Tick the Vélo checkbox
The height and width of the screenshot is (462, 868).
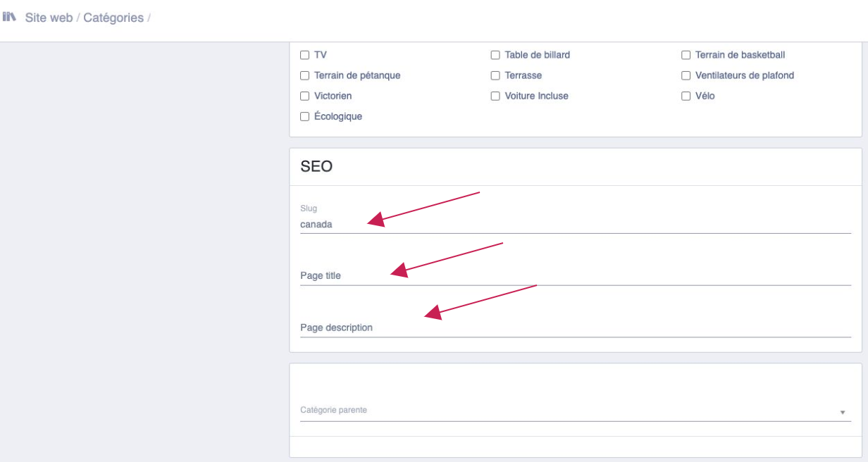686,96
